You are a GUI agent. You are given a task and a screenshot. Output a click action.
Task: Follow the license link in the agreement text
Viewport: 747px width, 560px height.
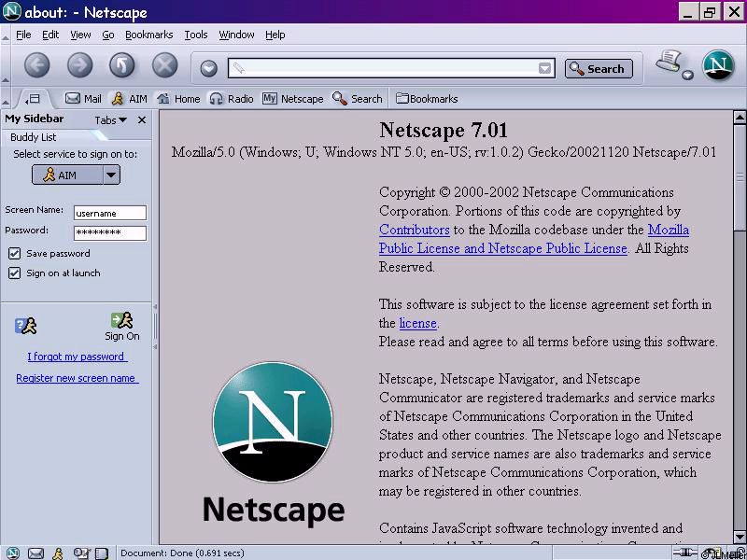click(x=417, y=323)
